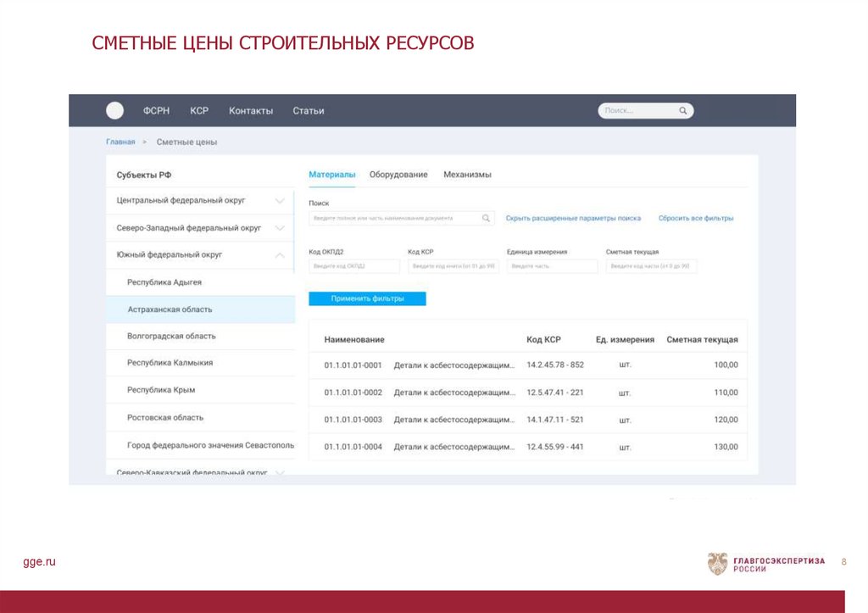Screen dimensions: 868x613
Task: Open the ФСРН menu item
Action: pos(156,111)
